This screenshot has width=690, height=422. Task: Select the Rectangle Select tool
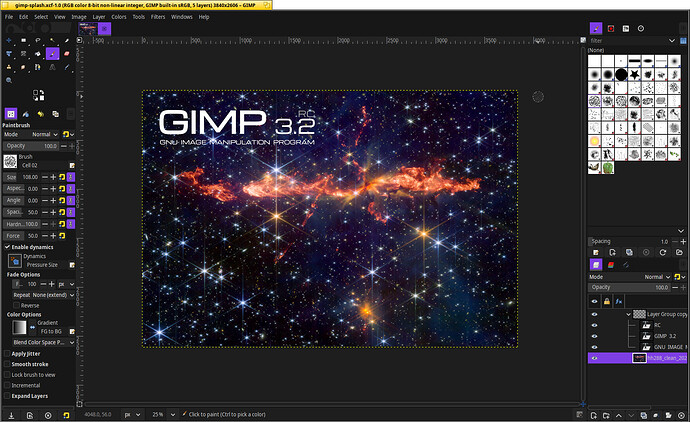point(23,40)
